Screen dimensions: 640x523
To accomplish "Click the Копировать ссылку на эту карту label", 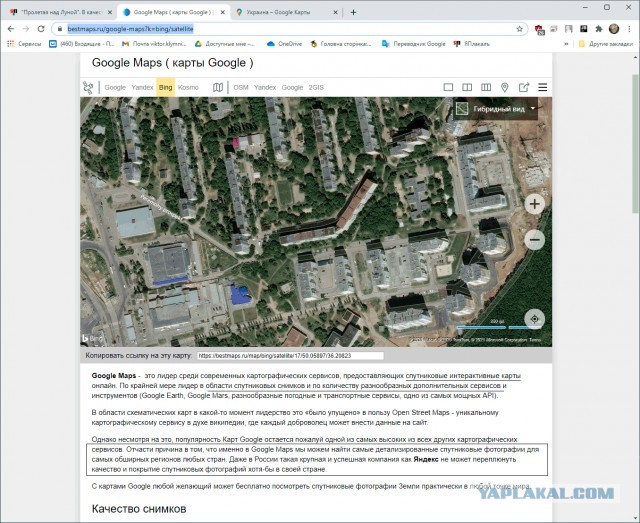I will 138,356.
